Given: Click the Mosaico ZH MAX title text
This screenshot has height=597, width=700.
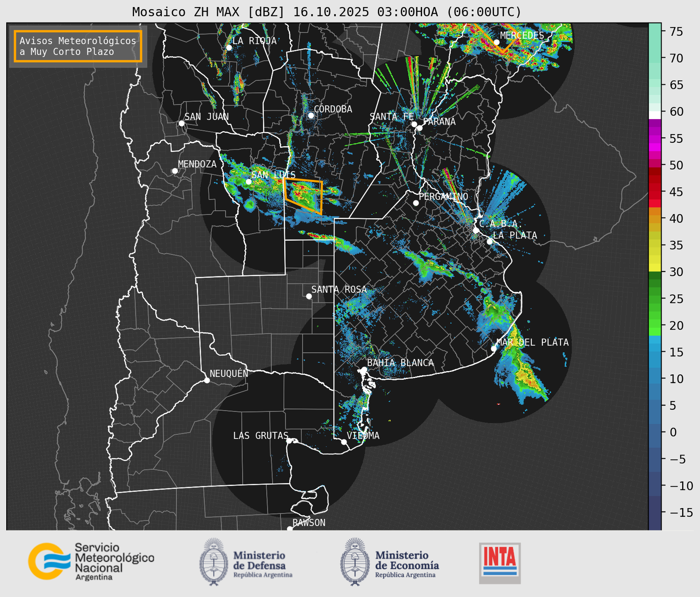Looking at the screenshot, I should 326,12.
